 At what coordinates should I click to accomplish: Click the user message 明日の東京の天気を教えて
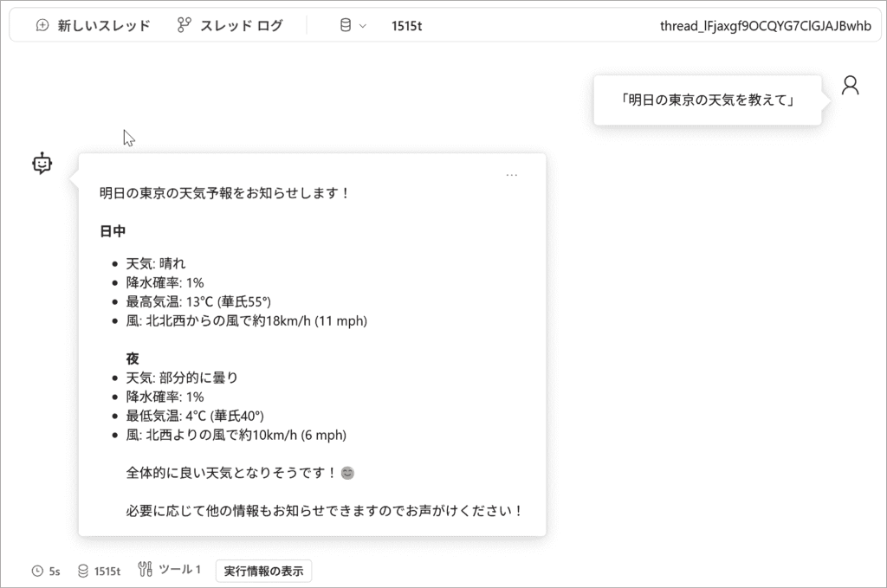pos(707,100)
